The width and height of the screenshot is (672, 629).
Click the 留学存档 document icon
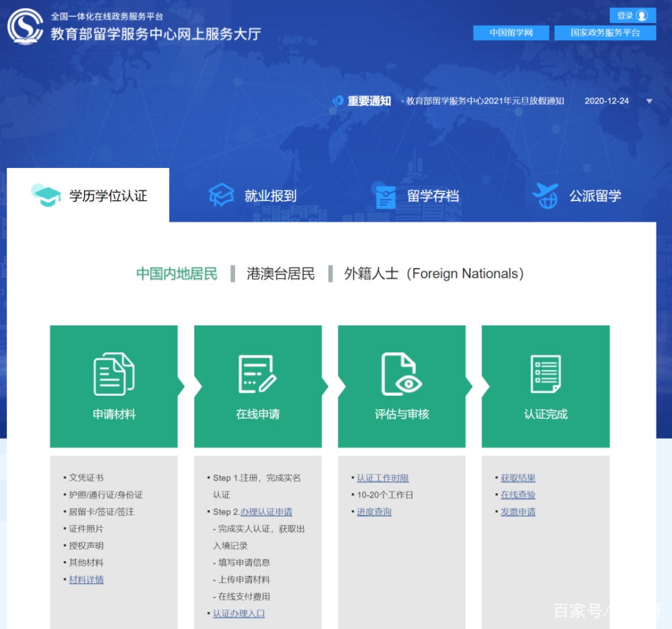pos(385,196)
